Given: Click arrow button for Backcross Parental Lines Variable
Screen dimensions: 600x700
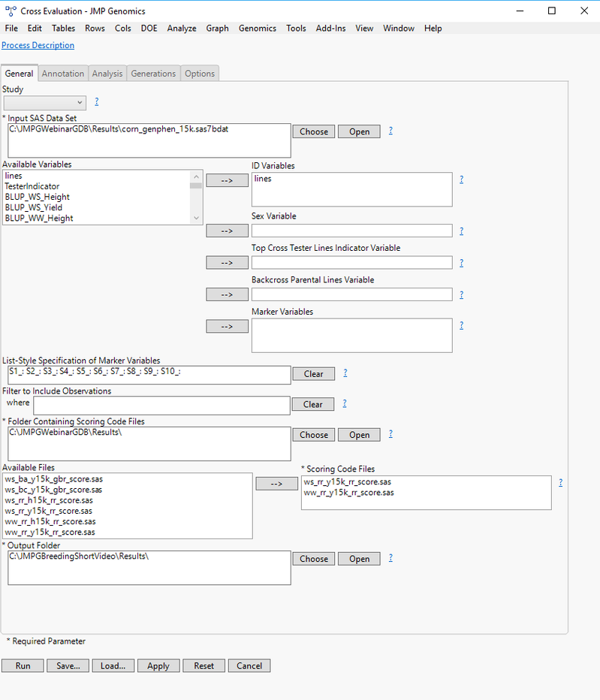Looking at the screenshot, I should pyautogui.click(x=227, y=294).
